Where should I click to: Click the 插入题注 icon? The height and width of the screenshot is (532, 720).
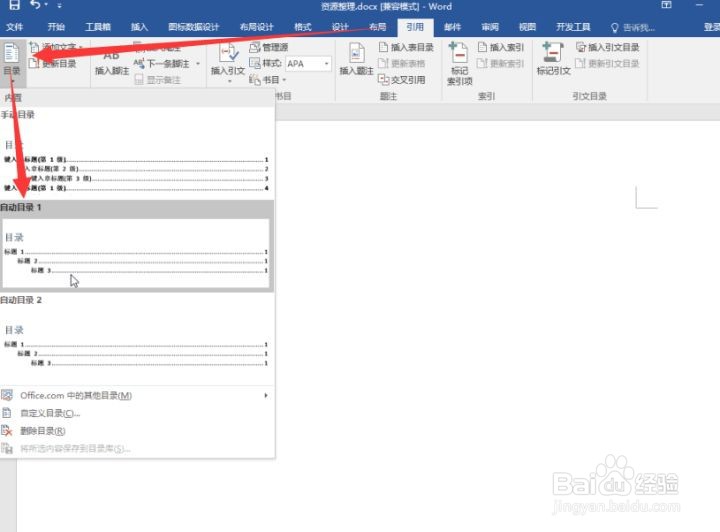(x=357, y=53)
